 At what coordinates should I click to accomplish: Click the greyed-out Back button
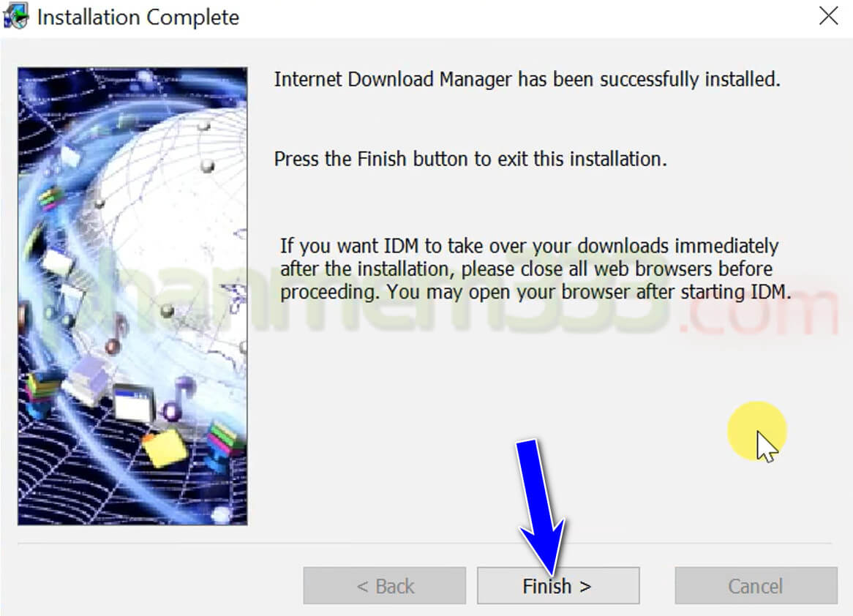pos(385,585)
